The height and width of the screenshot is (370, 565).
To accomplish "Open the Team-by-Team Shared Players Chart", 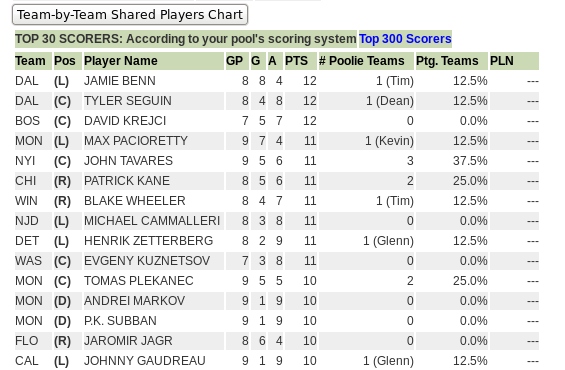I will coord(130,15).
